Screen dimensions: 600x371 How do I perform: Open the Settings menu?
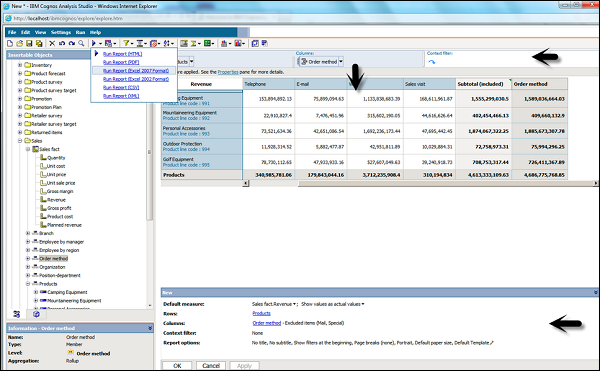pos(60,33)
